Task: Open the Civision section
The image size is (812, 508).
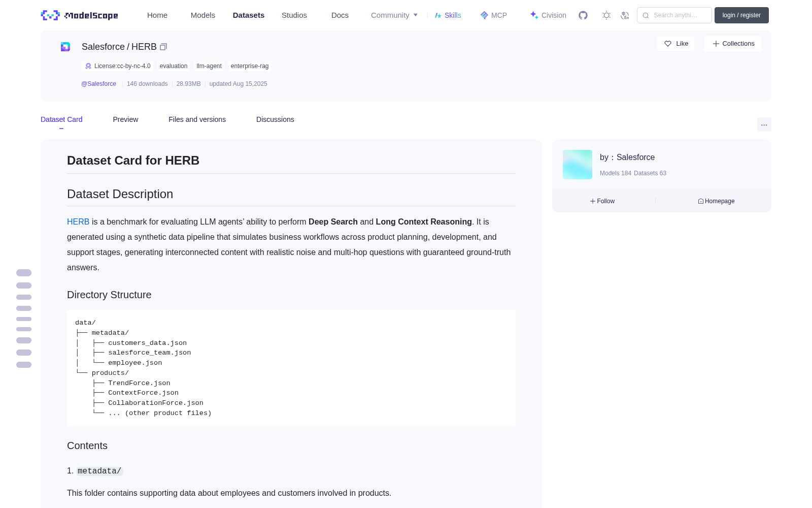Action: pos(548,15)
